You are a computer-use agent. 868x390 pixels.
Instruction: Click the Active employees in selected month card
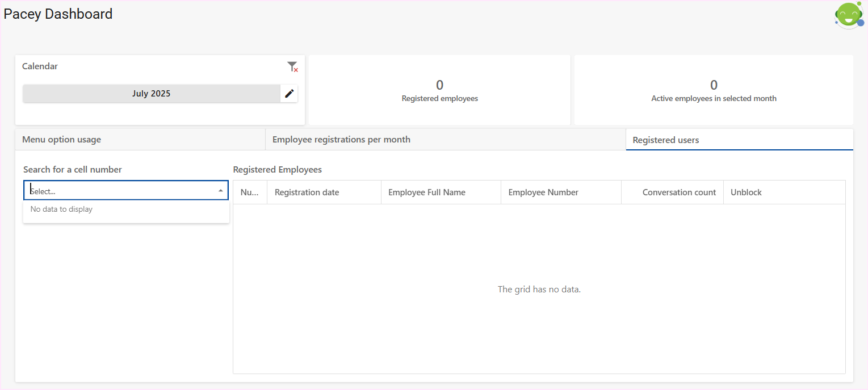[714, 90]
